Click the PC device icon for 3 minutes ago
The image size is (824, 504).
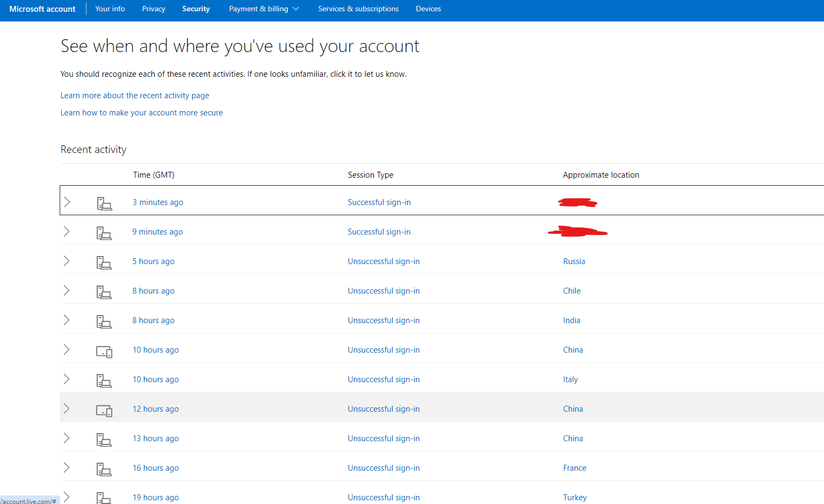pyautogui.click(x=104, y=203)
